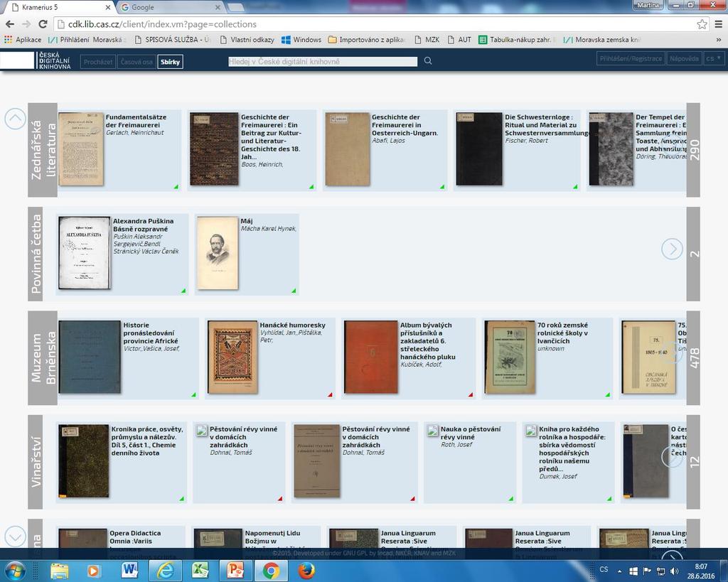This screenshot has height=582, width=728.
Task: Show next items in Muzeum Brněnska row
Action: 672,353
